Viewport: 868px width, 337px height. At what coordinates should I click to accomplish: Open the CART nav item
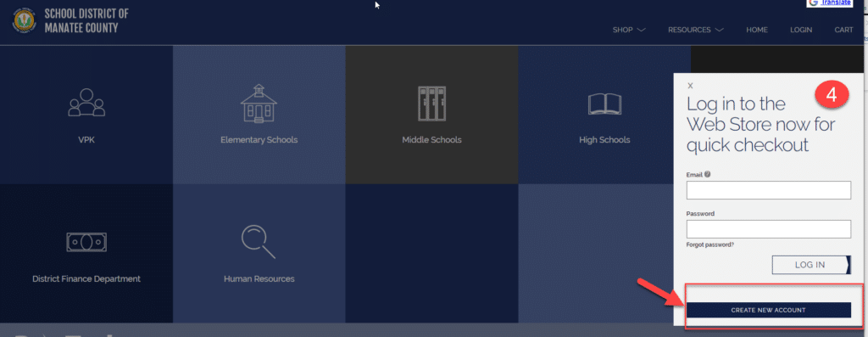tap(843, 30)
